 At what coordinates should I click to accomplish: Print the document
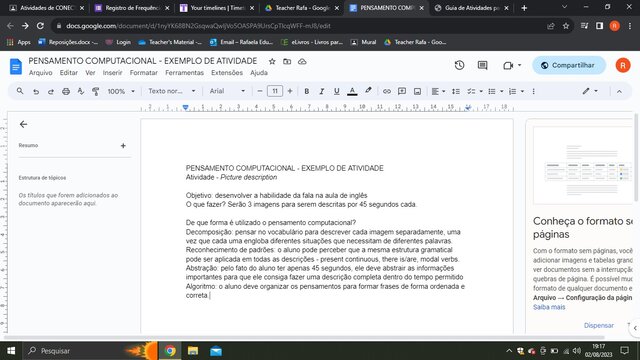66,91
